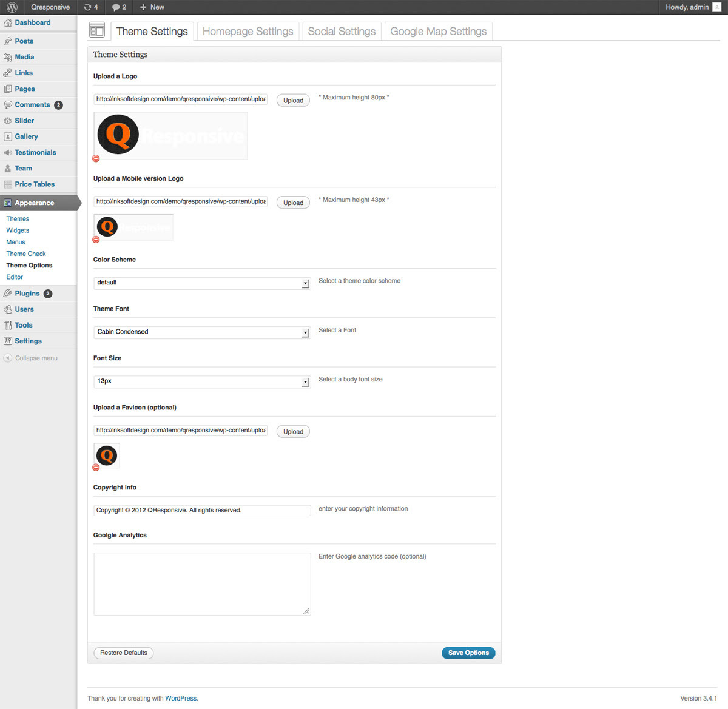Click the Comments speech bubble sidebar icon
The height and width of the screenshot is (709, 728).
[8, 104]
